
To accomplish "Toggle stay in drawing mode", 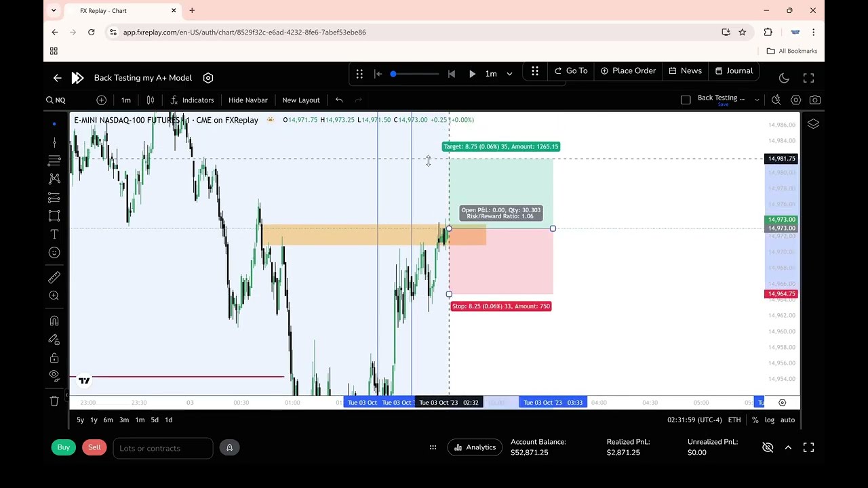I will coord(54,339).
